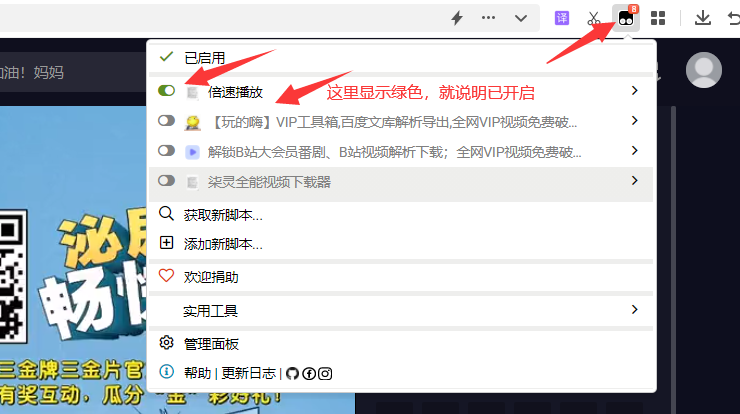Open the 帮助 help link

[197, 373]
